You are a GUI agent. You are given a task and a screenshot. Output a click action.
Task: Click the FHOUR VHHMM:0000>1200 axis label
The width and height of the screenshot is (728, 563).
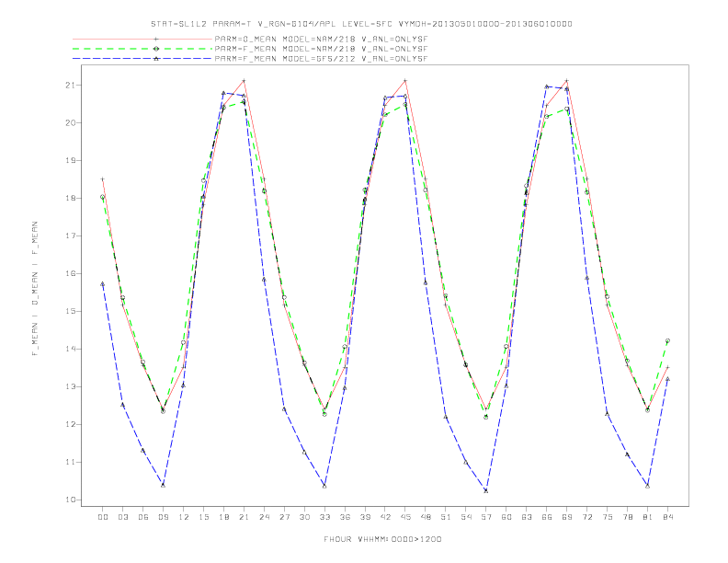tap(382, 539)
